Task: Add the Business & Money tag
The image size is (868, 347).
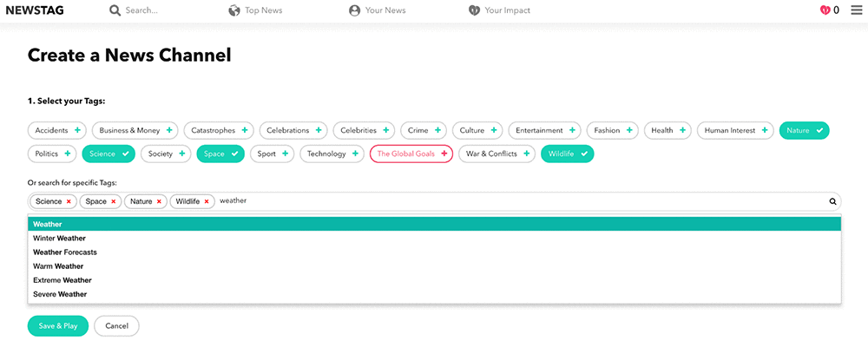Action: pyautogui.click(x=135, y=131)
